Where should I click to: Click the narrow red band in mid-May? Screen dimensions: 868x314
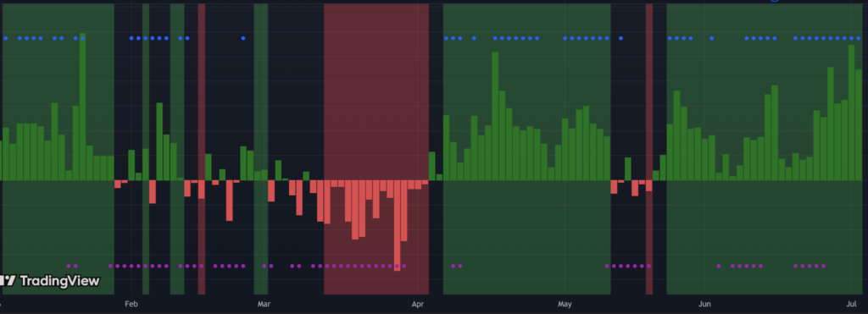(x=648, y=149)
